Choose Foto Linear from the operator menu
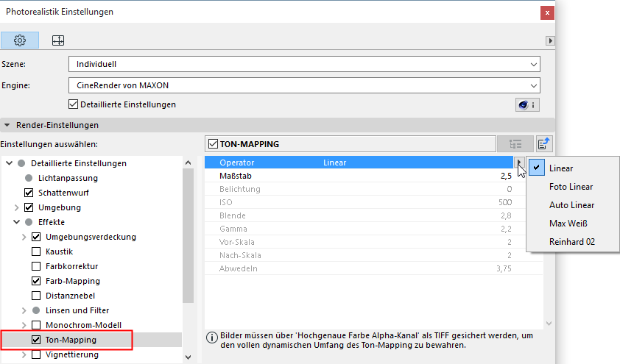 pos(573,187)
